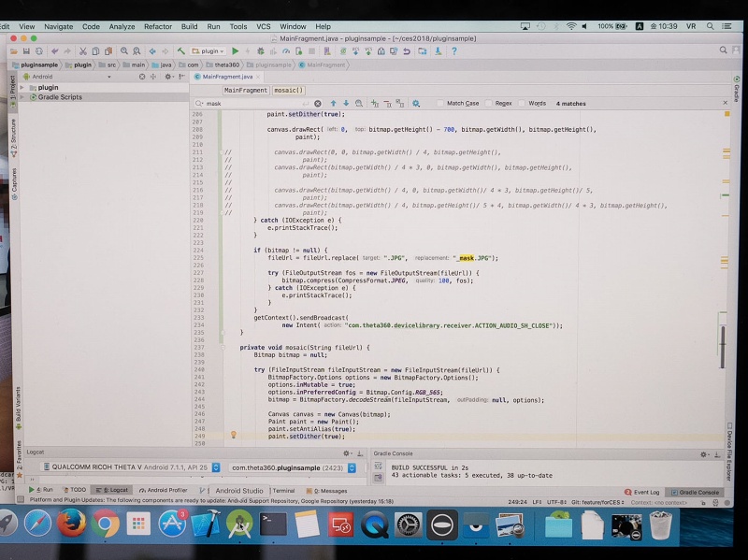Click the Make Project hammer icon
Screen dimensions: 748x560
pos(180,50)
